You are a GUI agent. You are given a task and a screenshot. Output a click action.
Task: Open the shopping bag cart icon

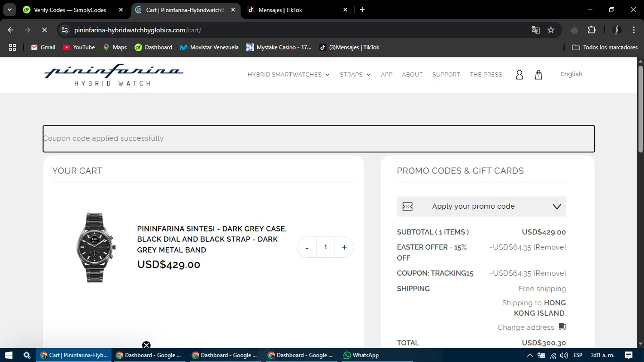pos(538,75)
